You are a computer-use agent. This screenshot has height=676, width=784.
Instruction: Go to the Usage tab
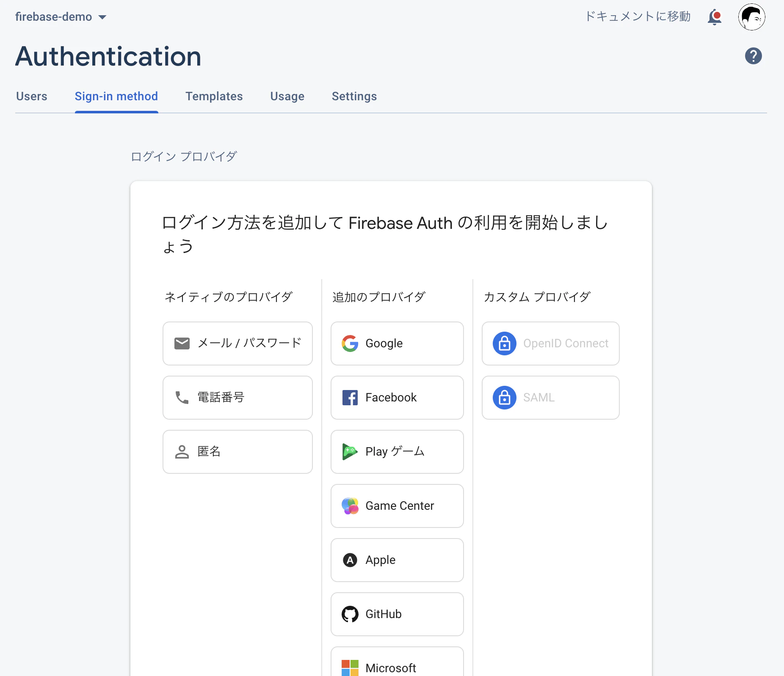pos(287,96)
